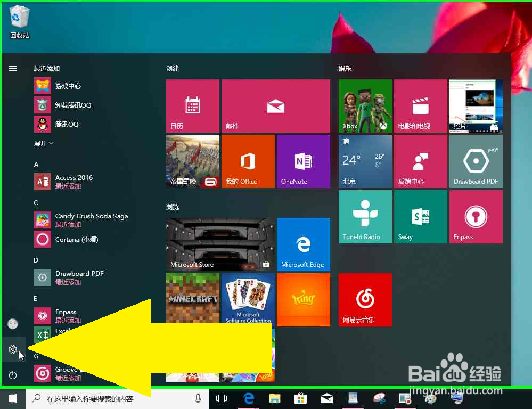Click the Windows Start button
Screen dimensions: 532x409
(x=13, y=398)
